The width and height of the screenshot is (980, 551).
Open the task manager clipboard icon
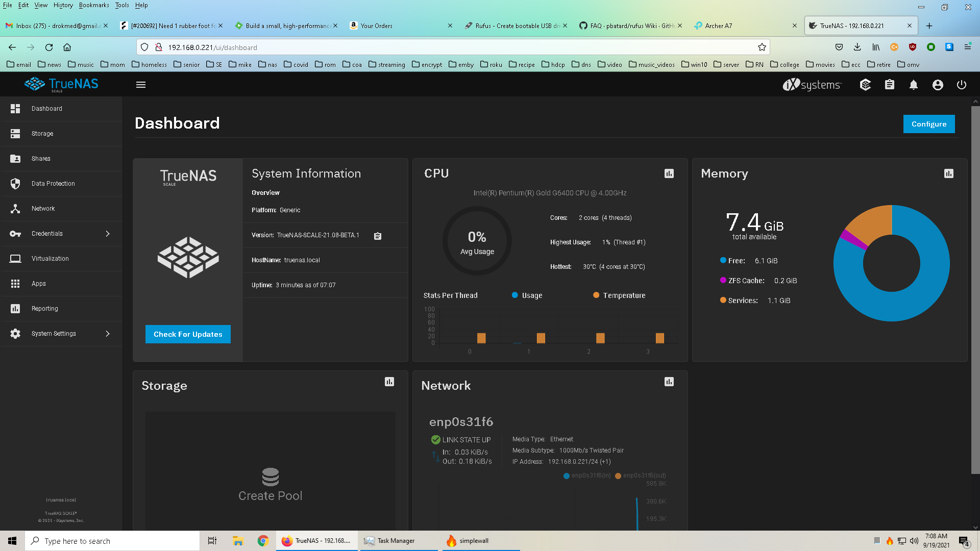[x=890, y=85]
